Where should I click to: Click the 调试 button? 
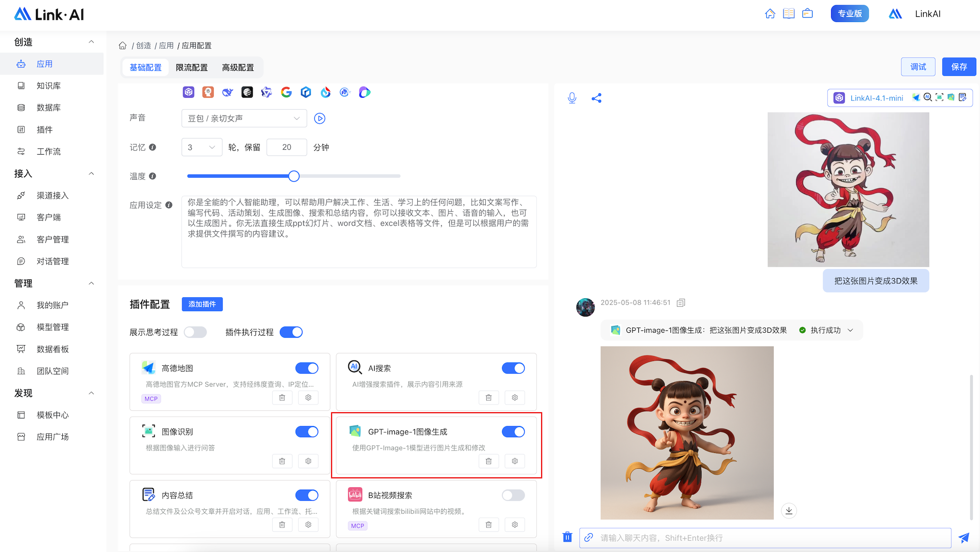[918, 67]
